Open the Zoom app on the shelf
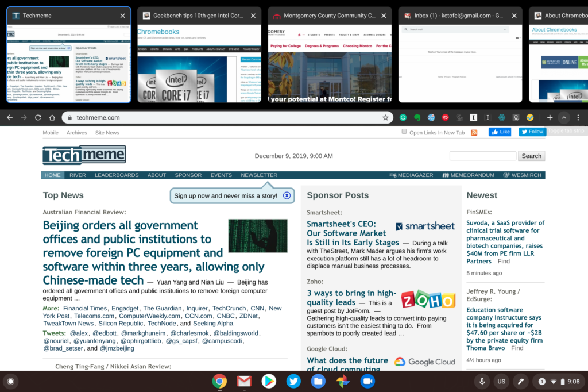The width and height of the screenshot is (588, 392). click(x=367, y=382)
